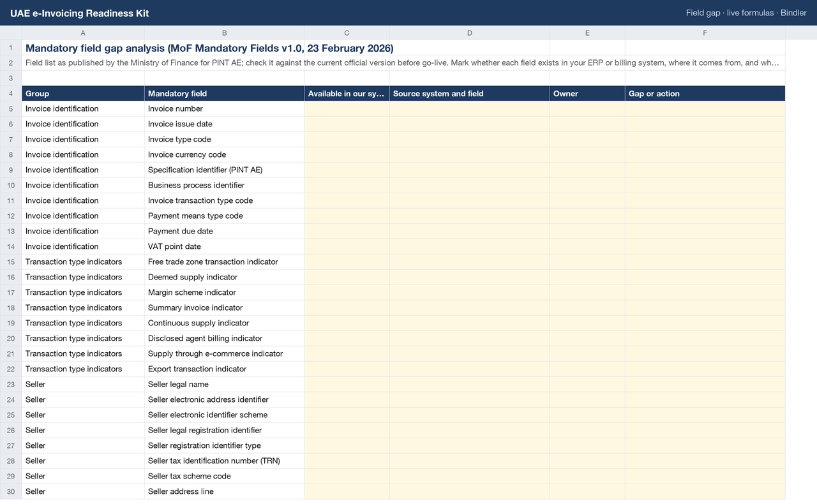Click the 'Mandatory field' header cell
This screenshot has width=817, height=504.
tap(224, 93)
